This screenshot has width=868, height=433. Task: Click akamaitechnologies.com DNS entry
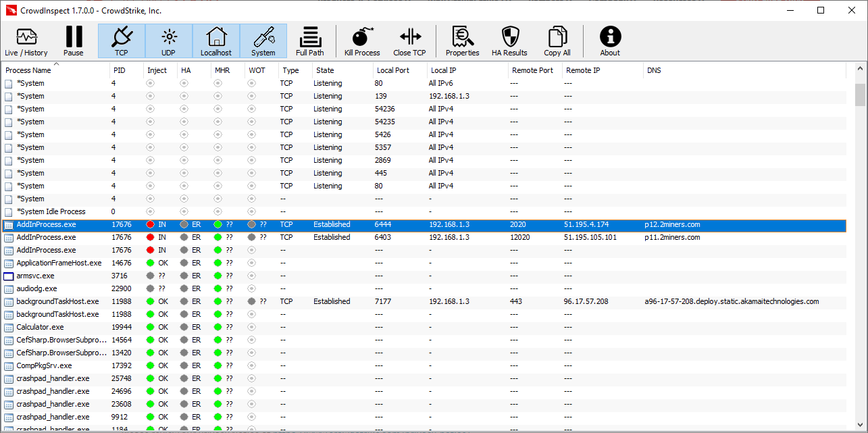click(x=732, y=301)
